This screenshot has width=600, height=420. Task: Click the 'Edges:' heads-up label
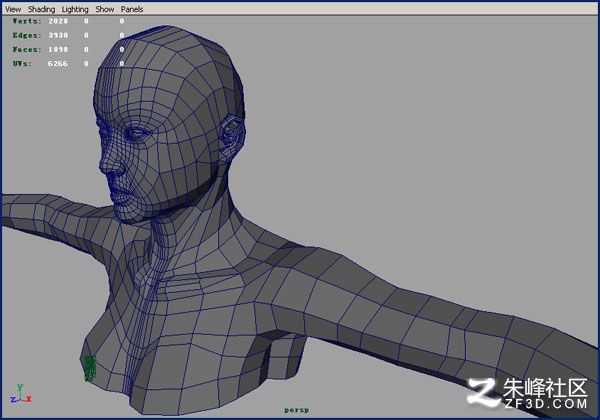[26, 35]
